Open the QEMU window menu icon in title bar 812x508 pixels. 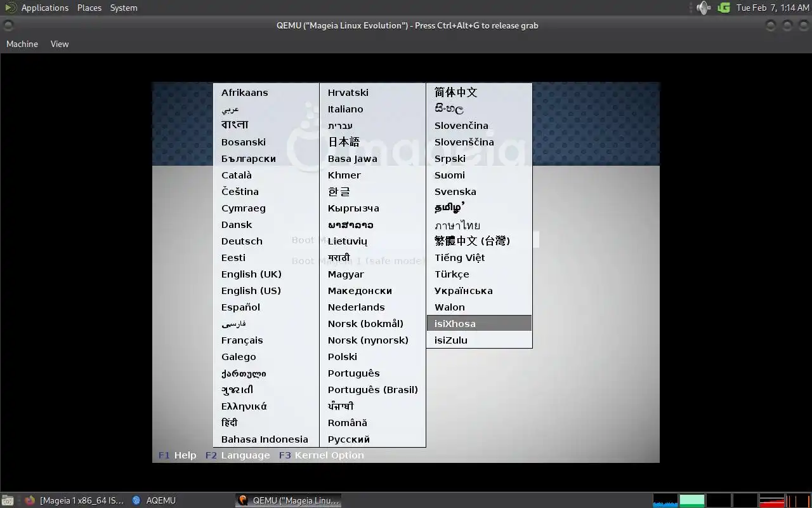[x=8, y=25]
